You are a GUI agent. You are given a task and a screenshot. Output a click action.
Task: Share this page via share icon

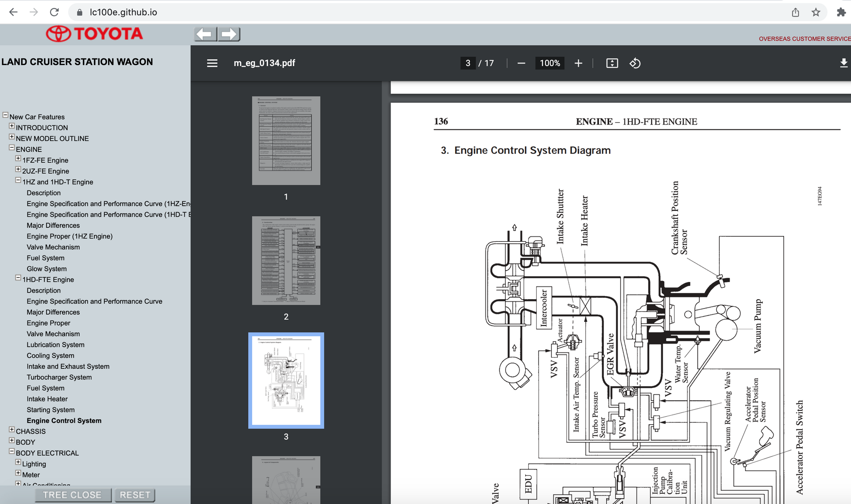point(796,12)
